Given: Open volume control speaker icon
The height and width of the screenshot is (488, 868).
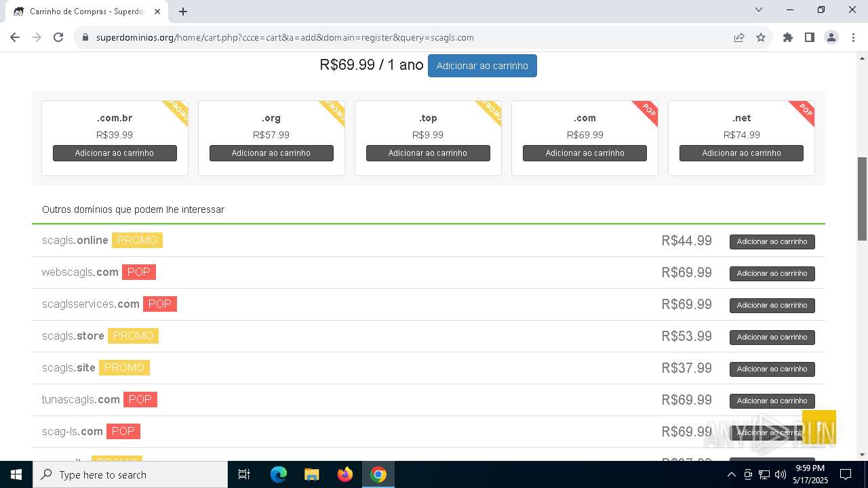Looking at the screenshot, I should tap(781, 474).
